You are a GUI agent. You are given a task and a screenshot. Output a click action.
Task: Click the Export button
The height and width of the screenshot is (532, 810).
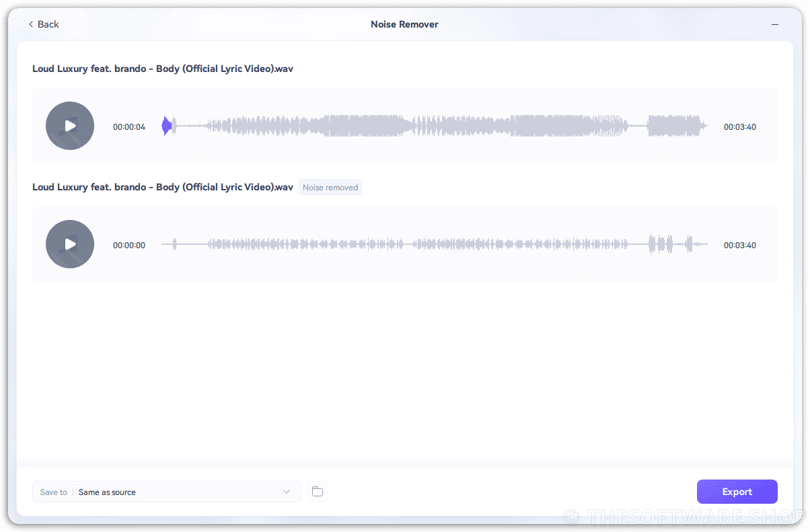coord(737,492)
